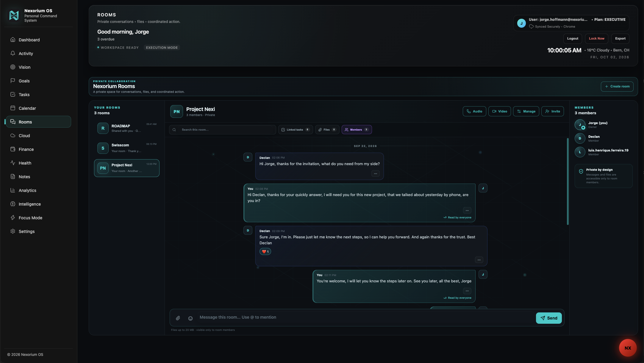Image resolution: width=644 pixels, height=363 pixels.
Task: Focus the Message this room input
Action: [x=365, y=317]
